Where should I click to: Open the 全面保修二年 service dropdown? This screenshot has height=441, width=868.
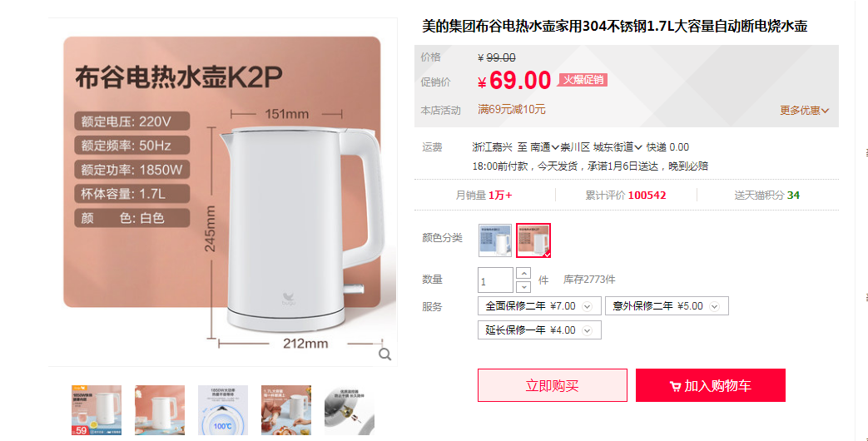pos(539,306)
